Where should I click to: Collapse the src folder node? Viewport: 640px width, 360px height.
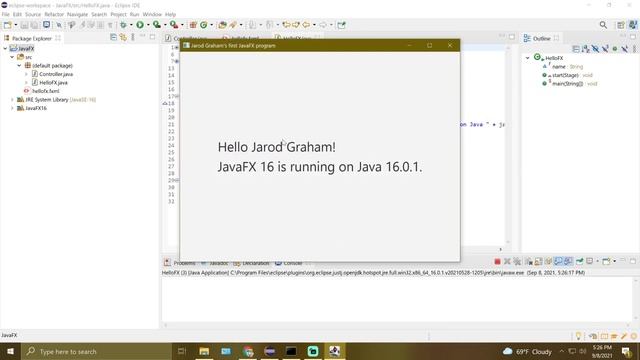tap(12, 57)
